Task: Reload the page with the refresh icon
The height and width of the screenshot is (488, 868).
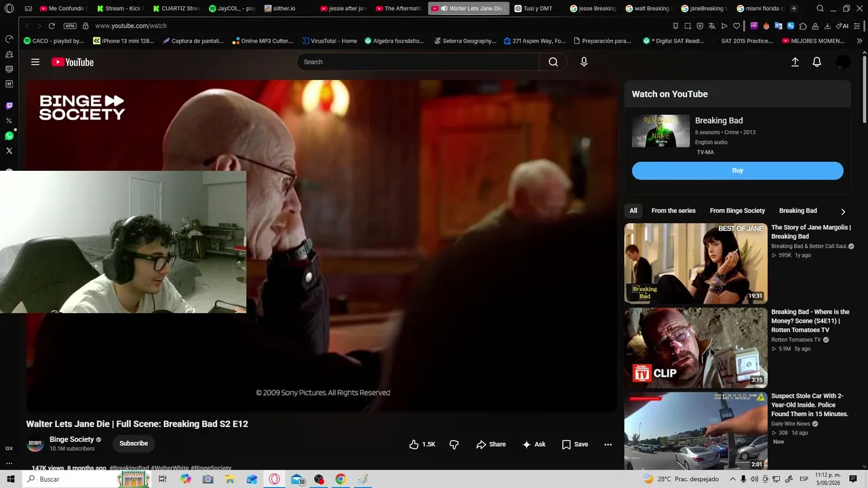Action: (52, 26)
